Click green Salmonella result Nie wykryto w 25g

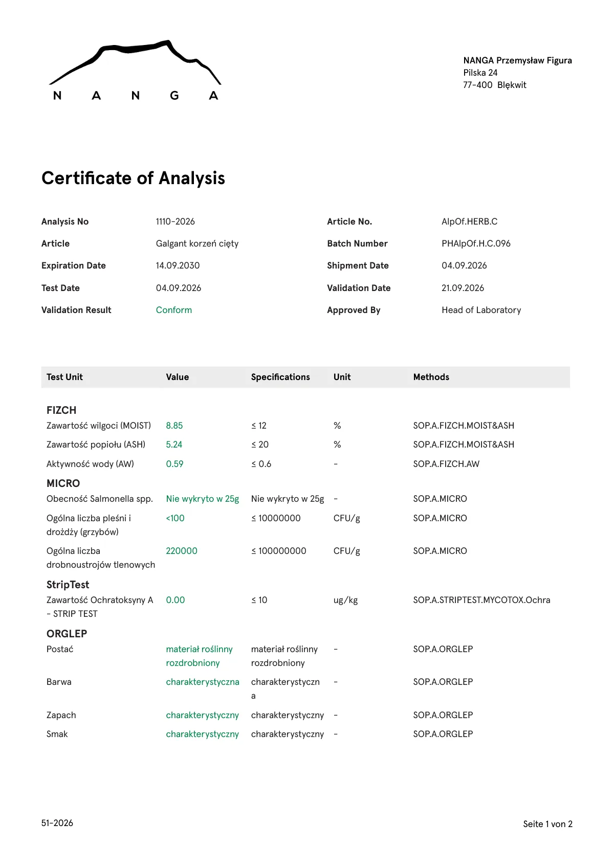[203, 499]
